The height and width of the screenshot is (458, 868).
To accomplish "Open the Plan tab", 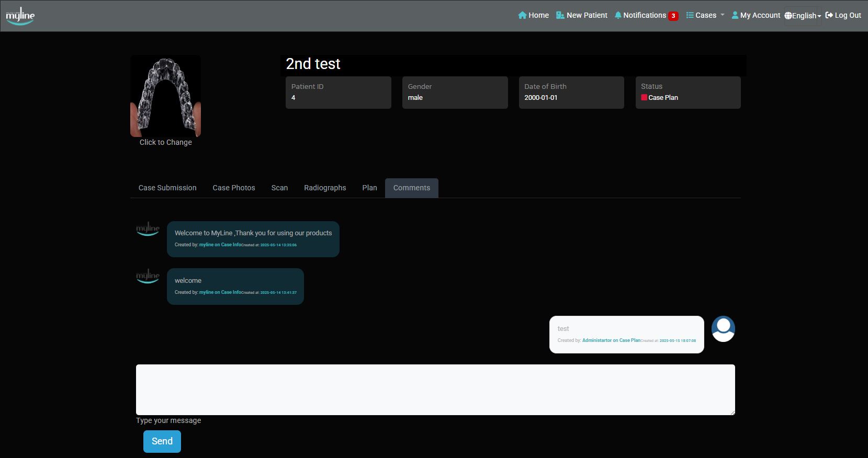I will 369,188.
